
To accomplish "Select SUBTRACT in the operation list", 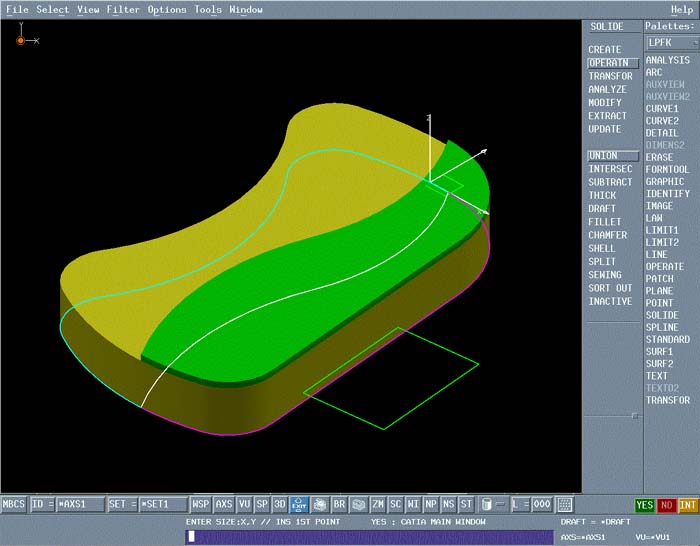I will coord(610,182).
